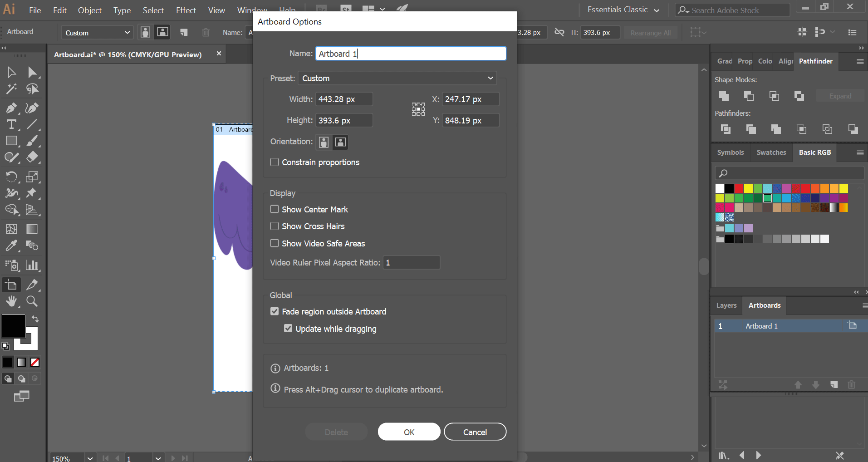Uncheck Fade region outside Artboard
This screenshot has width=868, height=462.
click(x=275, y=311)
